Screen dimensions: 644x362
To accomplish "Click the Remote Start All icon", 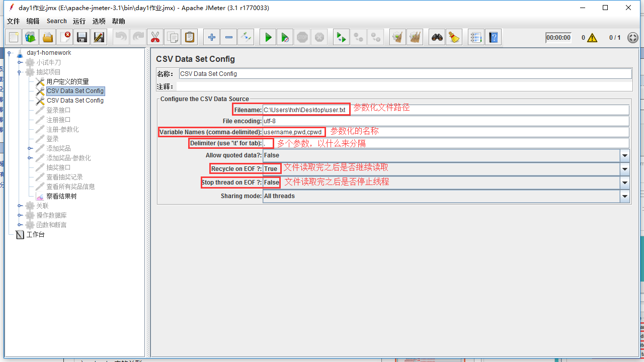I will click(341, 37).
